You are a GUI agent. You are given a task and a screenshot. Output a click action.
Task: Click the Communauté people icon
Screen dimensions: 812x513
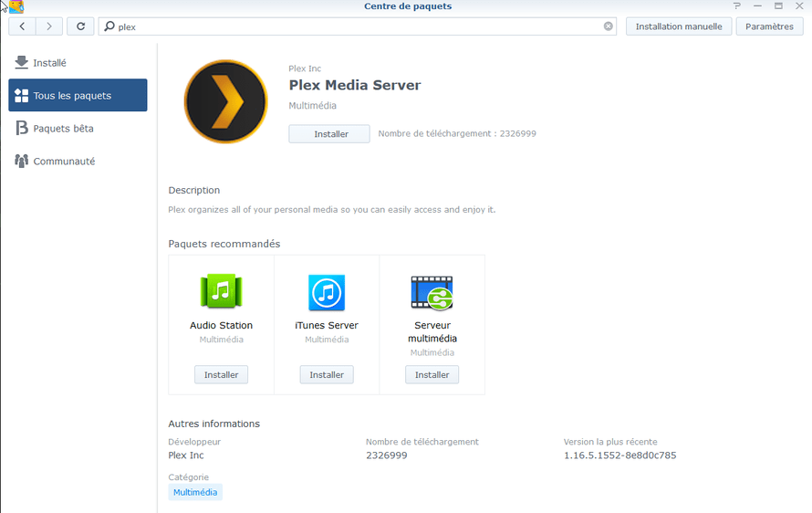[21, 162]
